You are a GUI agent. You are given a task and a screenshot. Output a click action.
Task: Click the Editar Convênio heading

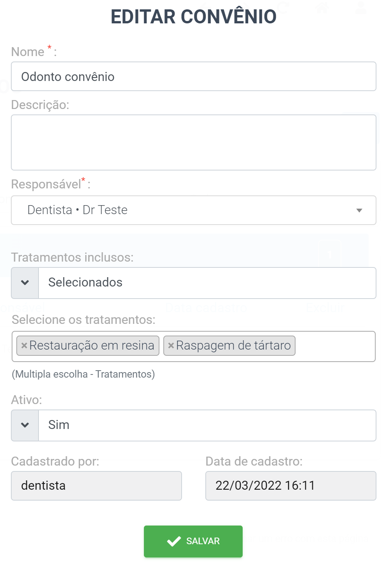tap(194, 17)
